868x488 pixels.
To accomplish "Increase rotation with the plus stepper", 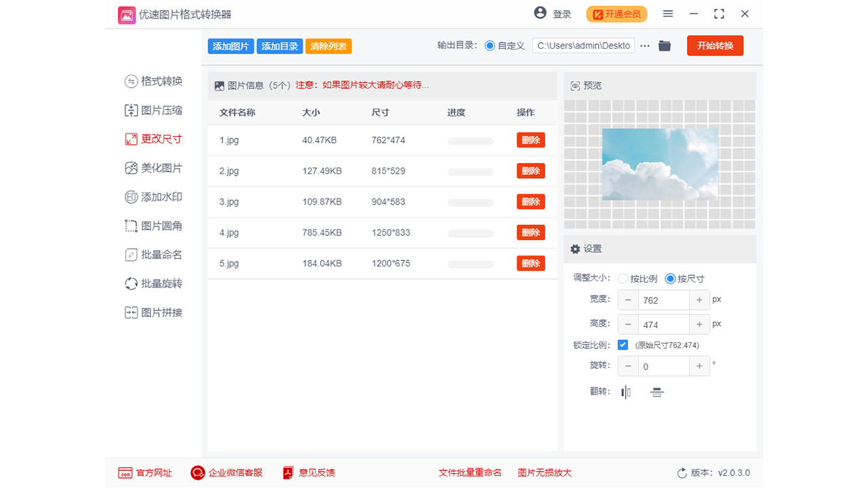I will [x=699, y=366].
